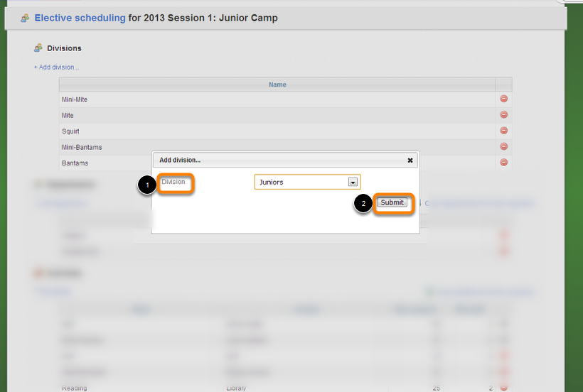Screen dimensions: 583x392
Task: Open the Elective scheduling link
Action: point(80,18)
